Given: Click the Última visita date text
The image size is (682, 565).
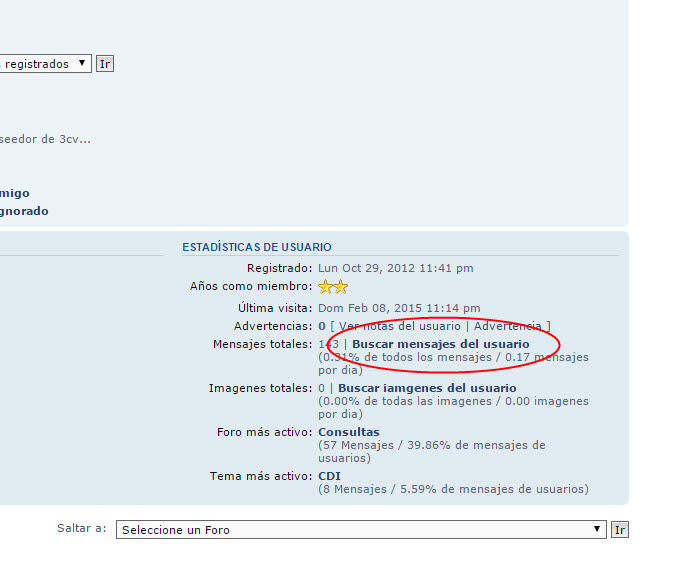Looking at the screenshot, I should 399,308.
